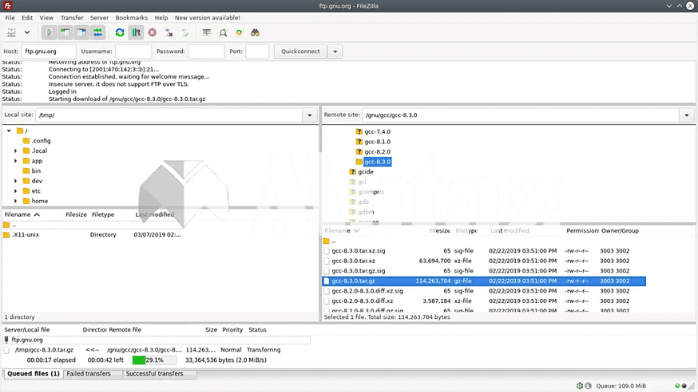Open the Quickconnect history dropdown
This screenshot has width=698, height=392.
335,51
